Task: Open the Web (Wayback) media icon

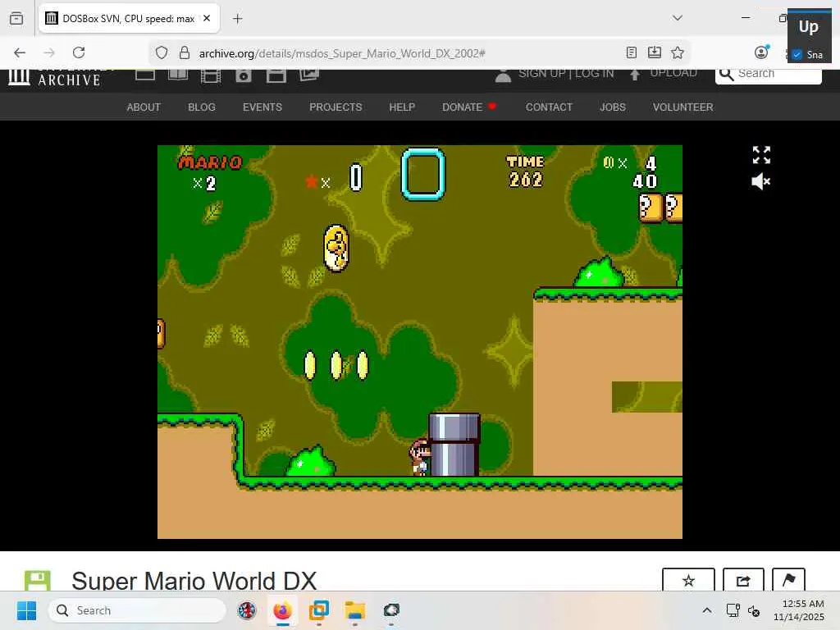Action: click(145, 75)
